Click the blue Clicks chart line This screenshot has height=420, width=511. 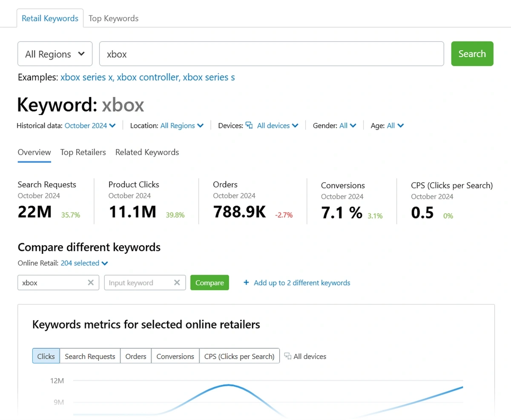pyautogui.click(x=229, y=385)
